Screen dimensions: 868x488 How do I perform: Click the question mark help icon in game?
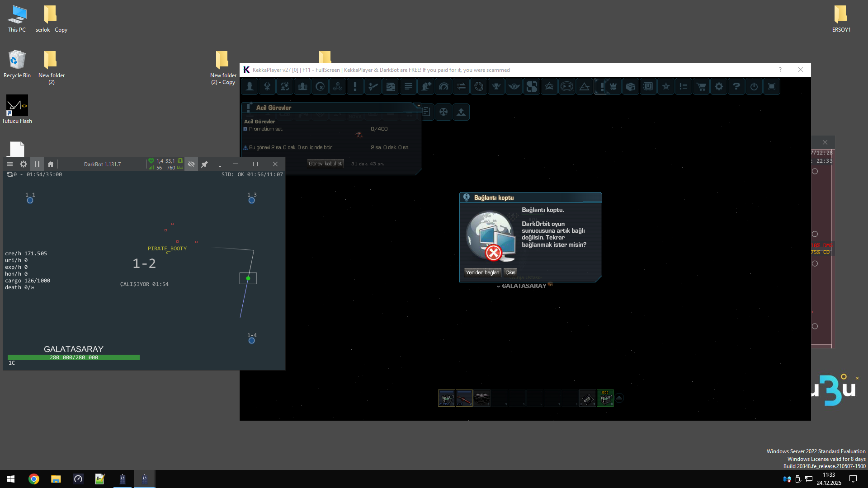(x=736, y=86)
